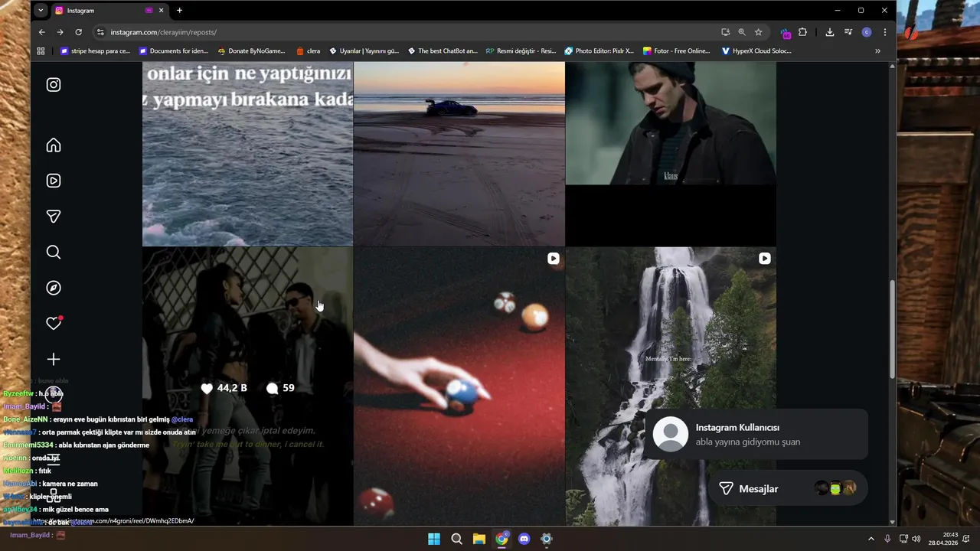Show hidden tray icons chevron
The image size is (980, 551).
point(871,539)
